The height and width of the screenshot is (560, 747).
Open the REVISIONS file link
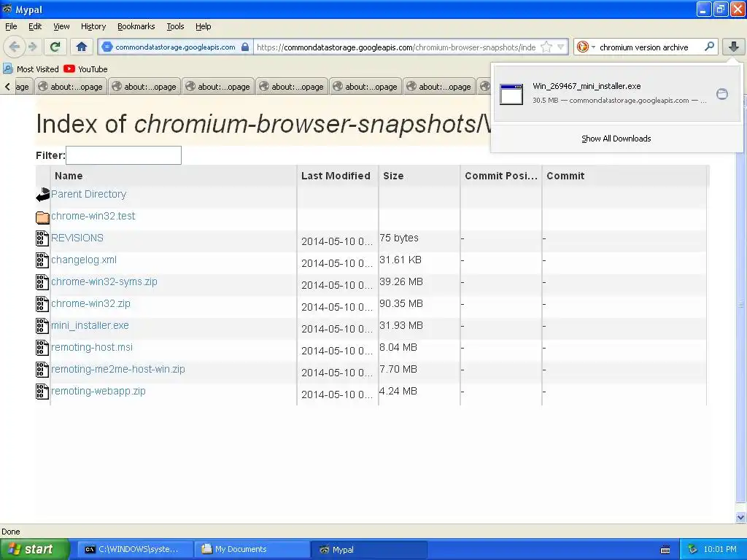[77, 238]
